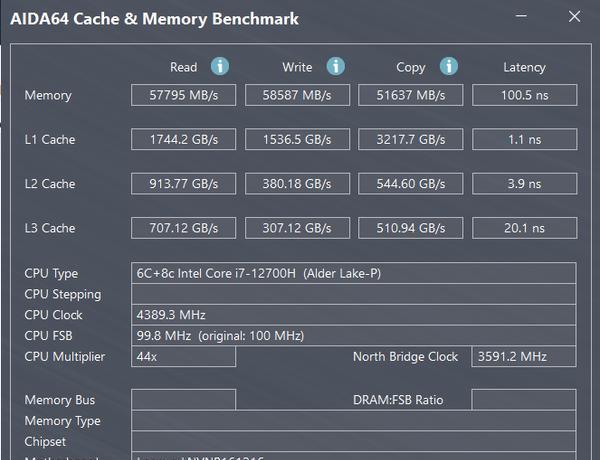Select the CPU Clock 4389.3 MHz field

pos(354,315)
